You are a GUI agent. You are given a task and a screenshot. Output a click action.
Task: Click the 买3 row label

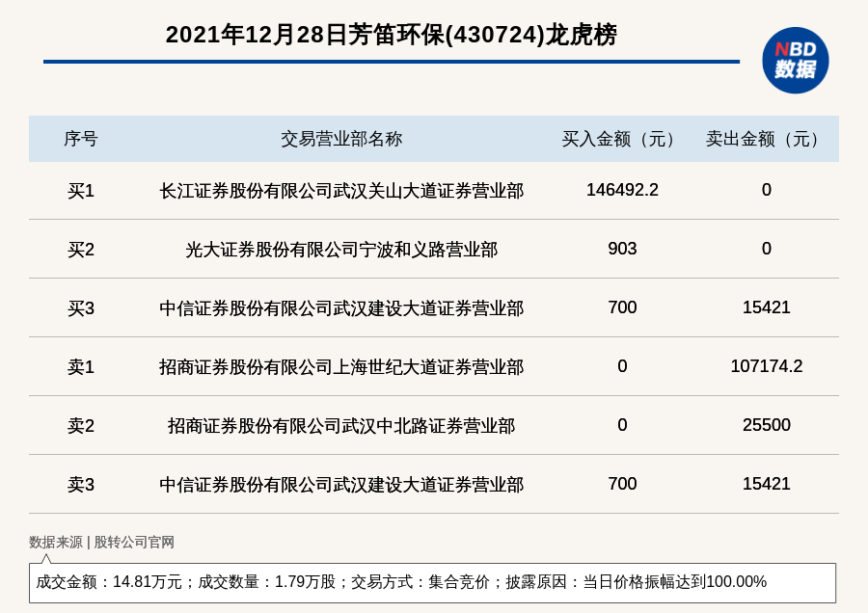[81, 308]
